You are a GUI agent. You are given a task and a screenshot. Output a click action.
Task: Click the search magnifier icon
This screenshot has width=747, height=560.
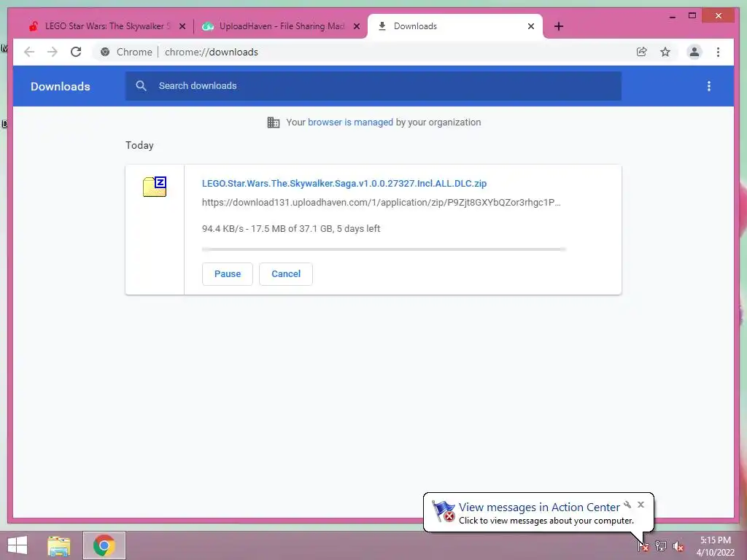pyautogui.click(x=141, y=86)
